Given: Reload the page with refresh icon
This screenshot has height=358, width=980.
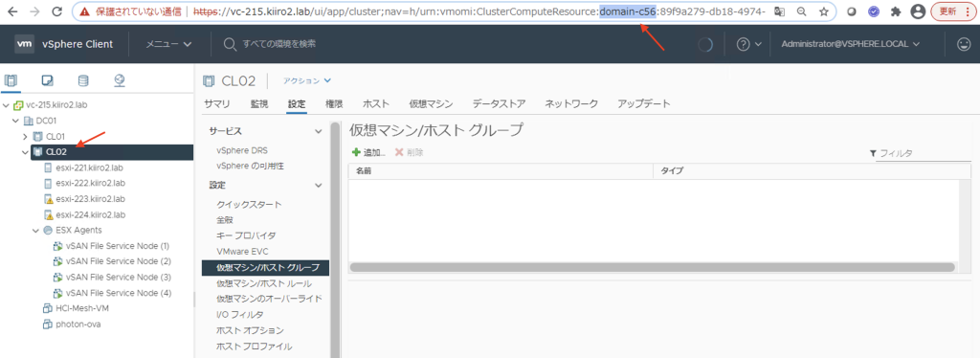Looking at the screenshot, I should coord(56,11).
